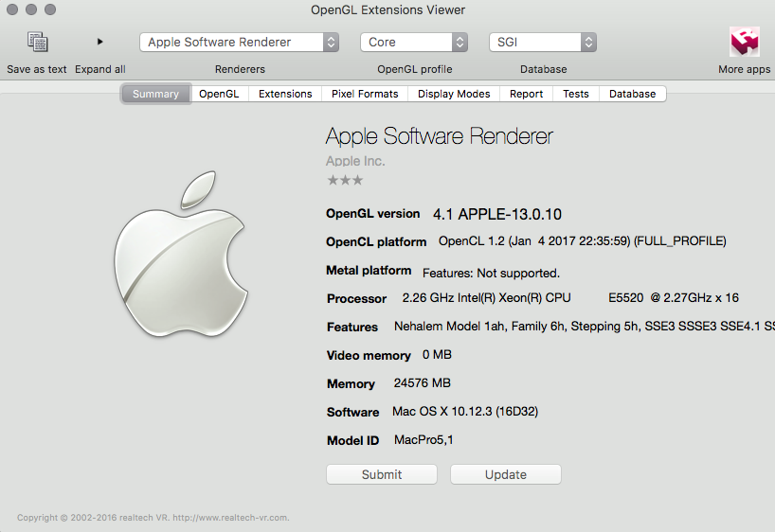Open the OpenGL profile dropdown set to Core
The width and height of the screenshot is (775, 532).
point(414,42)
